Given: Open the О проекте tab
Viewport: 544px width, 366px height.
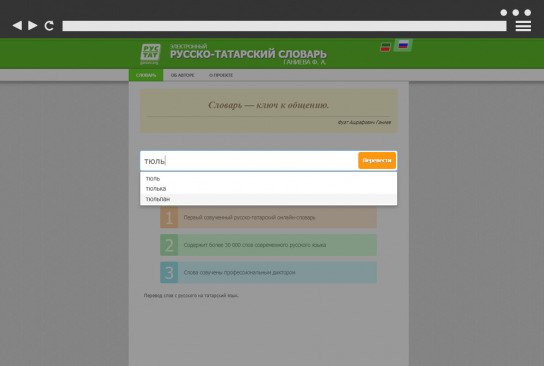Looking at the screenshot, I should 221,75.
